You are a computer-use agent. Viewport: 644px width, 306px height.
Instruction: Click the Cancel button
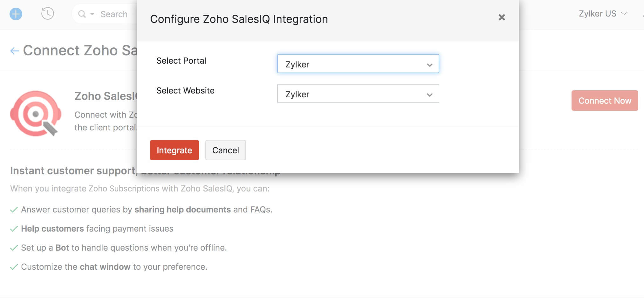(x=225, y=150)
